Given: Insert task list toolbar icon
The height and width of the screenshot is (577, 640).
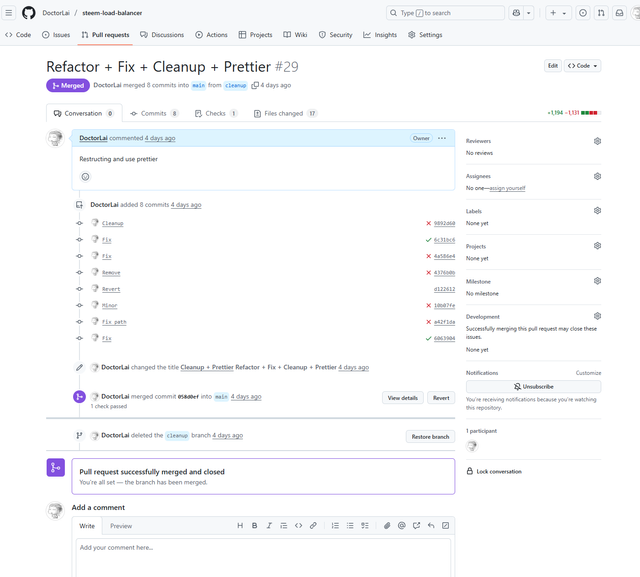Looking at the screenshot, I should point(364,526).
